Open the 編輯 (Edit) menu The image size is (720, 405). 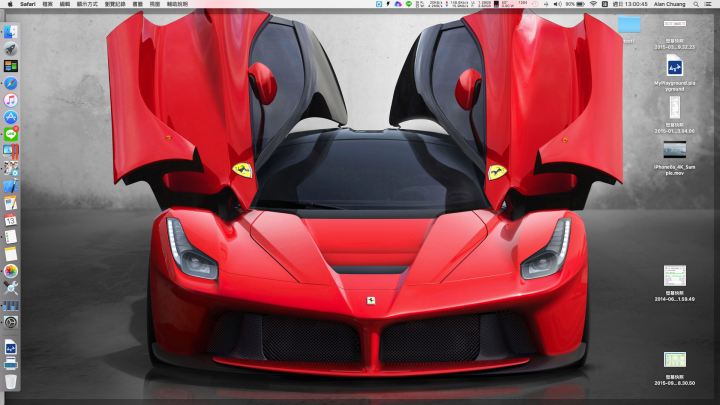tap(65, 4)
